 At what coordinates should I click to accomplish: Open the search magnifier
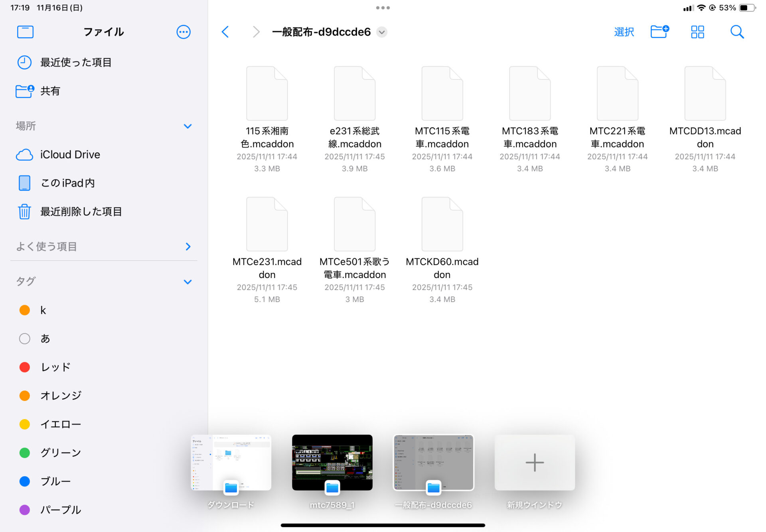coord(736,32)
